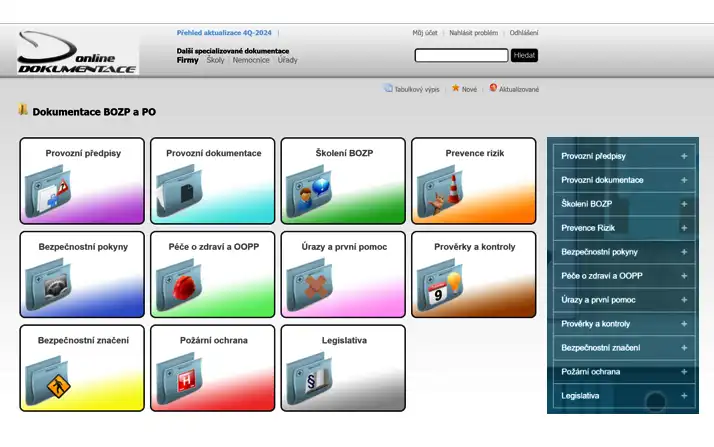Viewport: 714px width, 447px height.
Task: Focus the search input field
Action: pyautogui.click(x=461, y=55)
